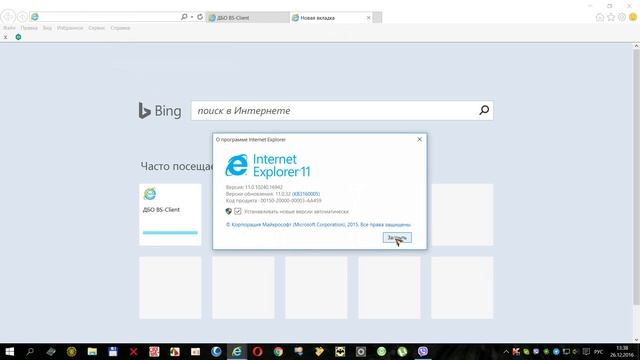640x360 pixels.
Task: Open the taskbar clock and date
Action: click(x=622, y=351)
